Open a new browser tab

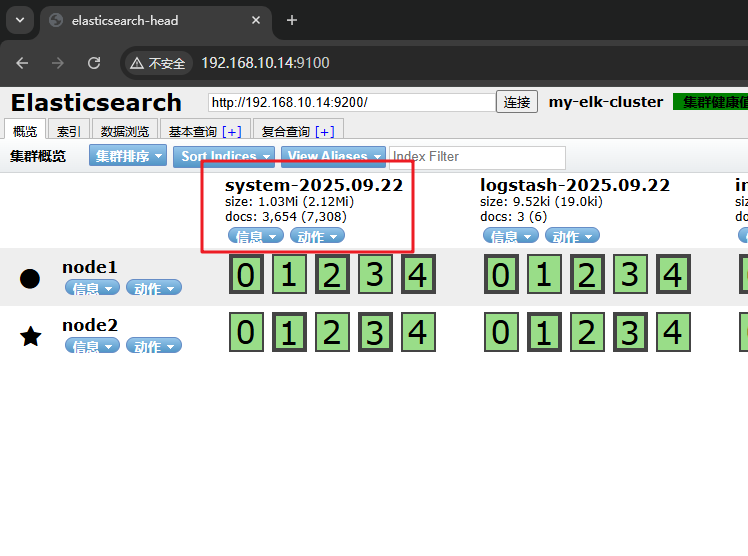(292, 21)
